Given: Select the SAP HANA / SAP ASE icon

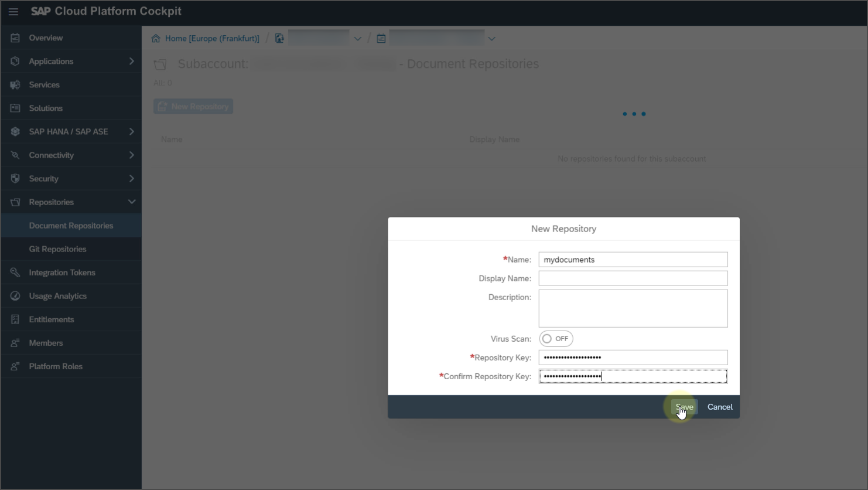Looking at the screenshot, I should (x=15, y=131).
